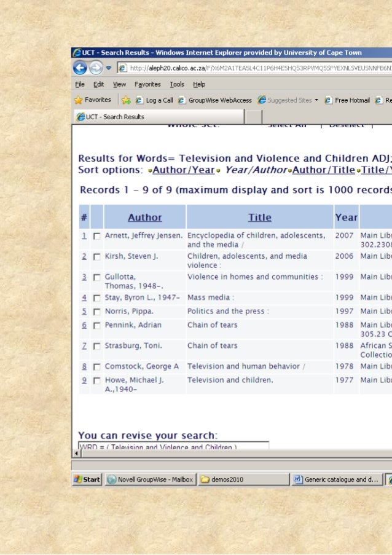This screenshot has height=555, width=392.
Task: Click the Add to Favorites Bar icon
Action: pyautogui.click(x=126, y=100)
